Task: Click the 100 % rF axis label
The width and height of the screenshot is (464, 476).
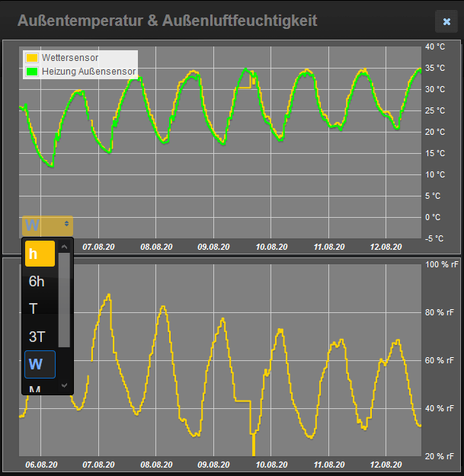Action: coord(442,264)
